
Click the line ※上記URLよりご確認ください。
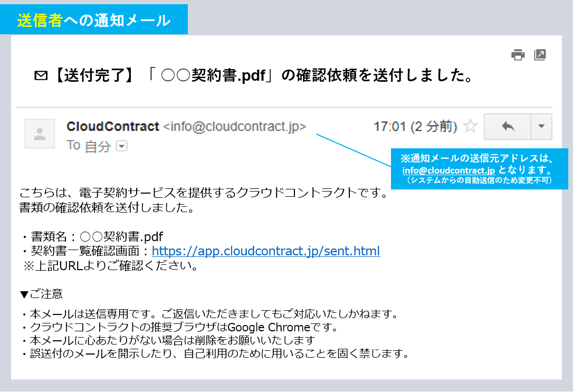point(111,265)
